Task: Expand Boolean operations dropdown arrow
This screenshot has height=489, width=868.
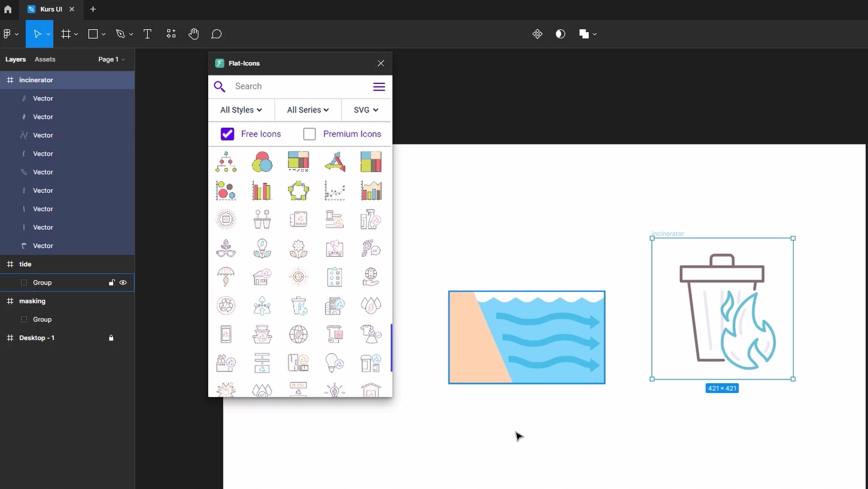Action: click(595, 35)
